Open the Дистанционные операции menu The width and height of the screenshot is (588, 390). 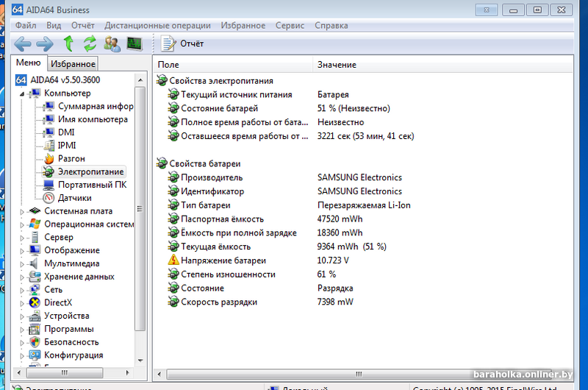click(157, 26)
